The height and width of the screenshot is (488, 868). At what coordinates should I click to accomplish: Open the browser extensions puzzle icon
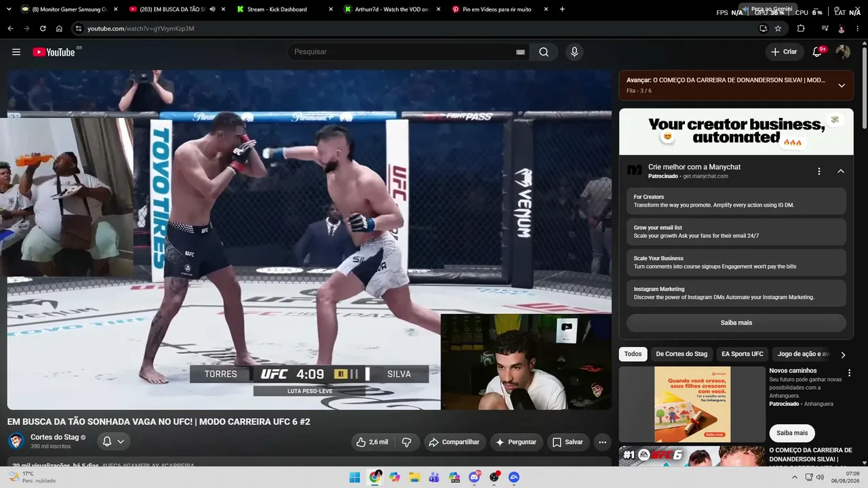click(x=801, y=28)
